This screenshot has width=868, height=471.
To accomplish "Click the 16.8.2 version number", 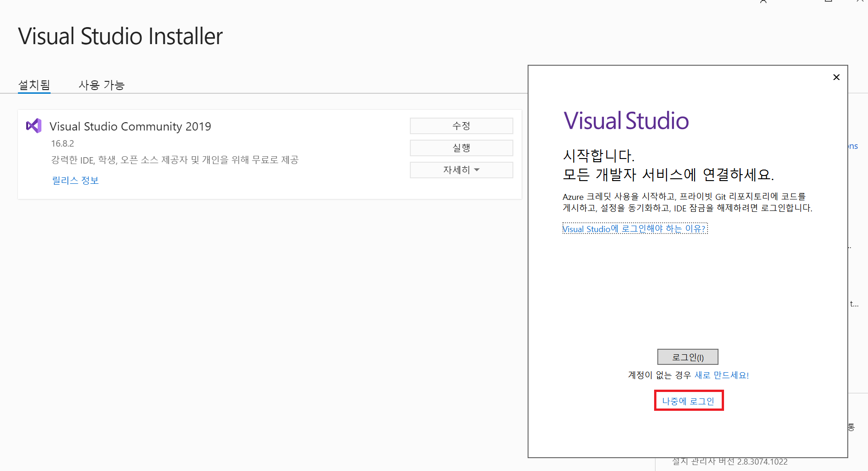I will [x=63, y=143].
